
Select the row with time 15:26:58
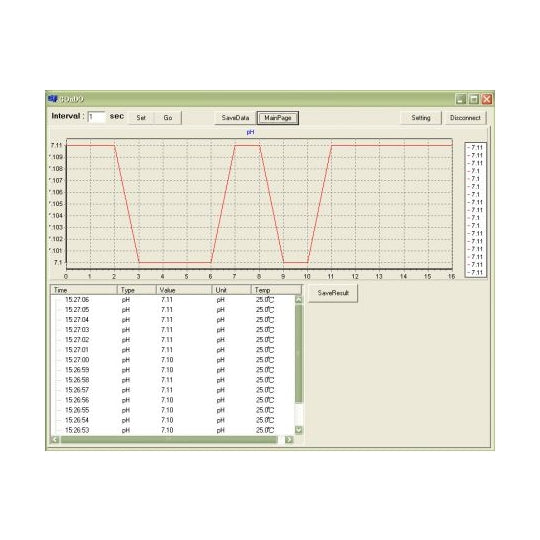(173, 380)
